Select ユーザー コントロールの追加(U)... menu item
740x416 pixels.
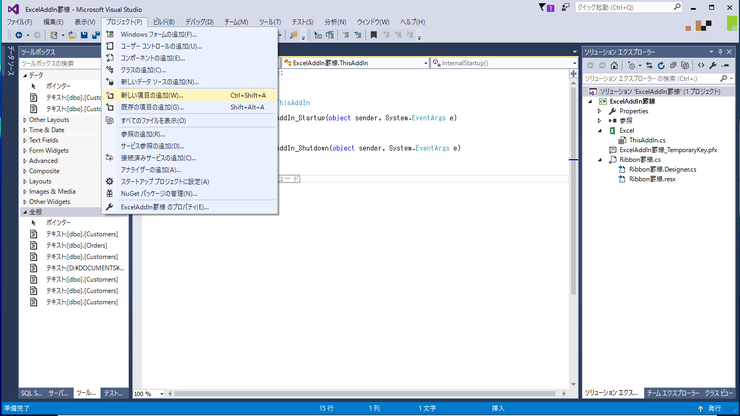[x=190, y=46]
